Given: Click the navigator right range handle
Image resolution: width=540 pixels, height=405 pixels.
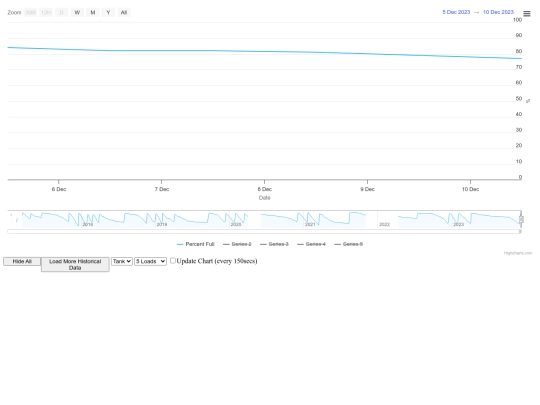Looking at the screenshot, I should [x=521, y=219].
